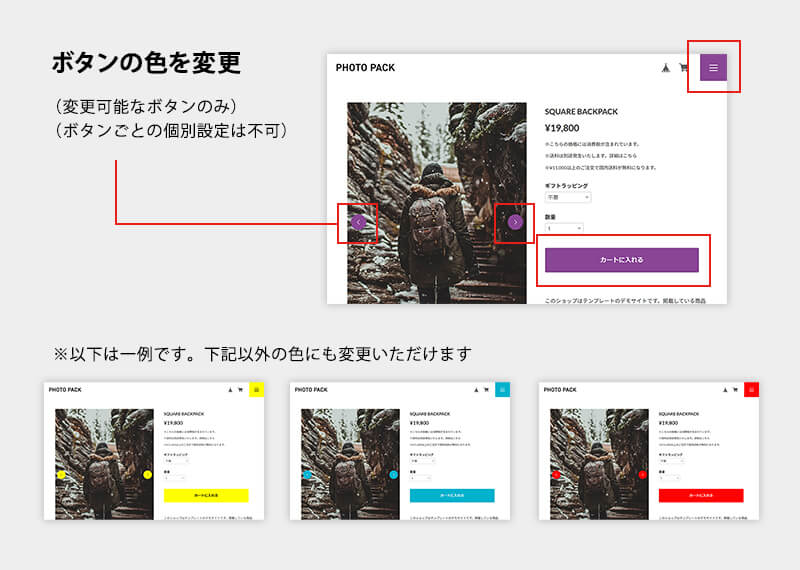
Task: Click the cyan previous-image arrow circle
Action: pos(308,474)
